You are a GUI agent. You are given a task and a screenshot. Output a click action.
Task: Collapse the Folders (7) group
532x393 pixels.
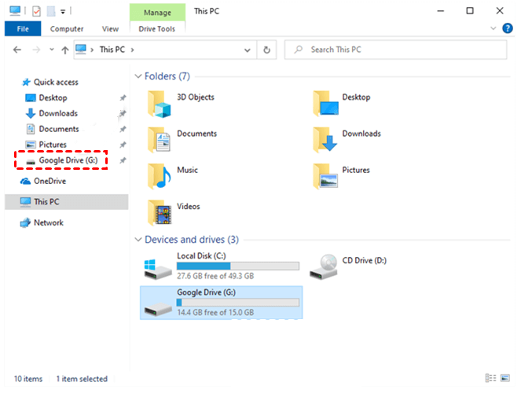coord(138,76)
